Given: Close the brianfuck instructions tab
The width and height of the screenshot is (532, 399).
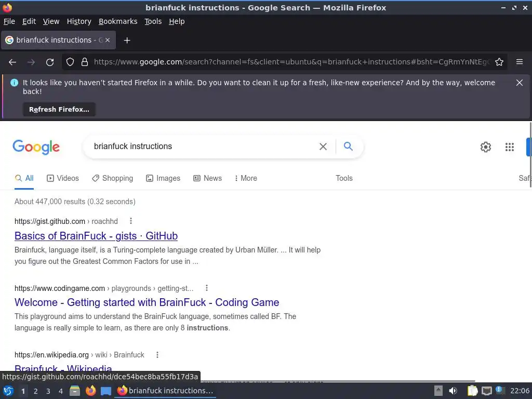Looking at the screenshot, I should pyautogui.click(x=108, y=40).
